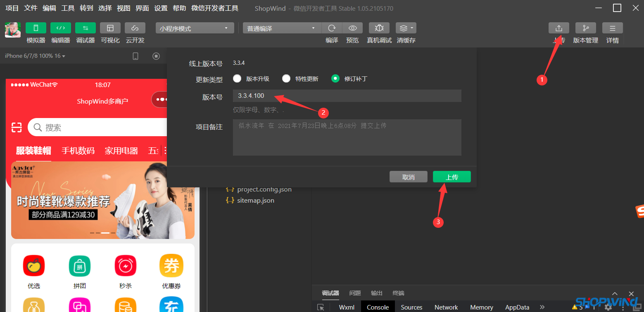Screen dimensions: 644x312
Task: Click the warnings count indicator in devtools
Action: click(577, 307)
